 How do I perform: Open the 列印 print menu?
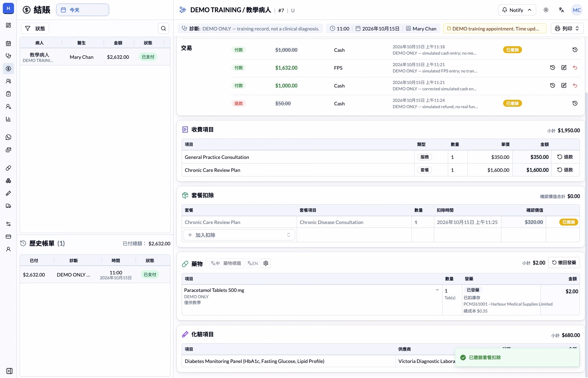point(567,28)
